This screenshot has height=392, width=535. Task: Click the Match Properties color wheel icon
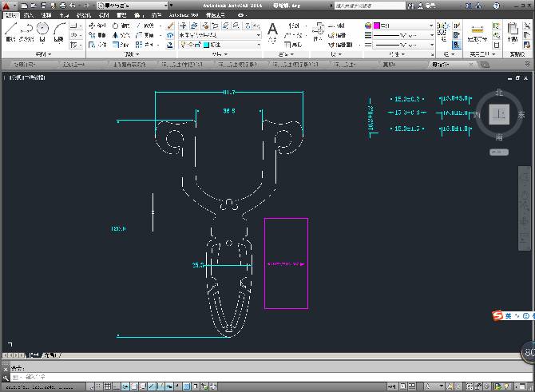coord(368,26)
